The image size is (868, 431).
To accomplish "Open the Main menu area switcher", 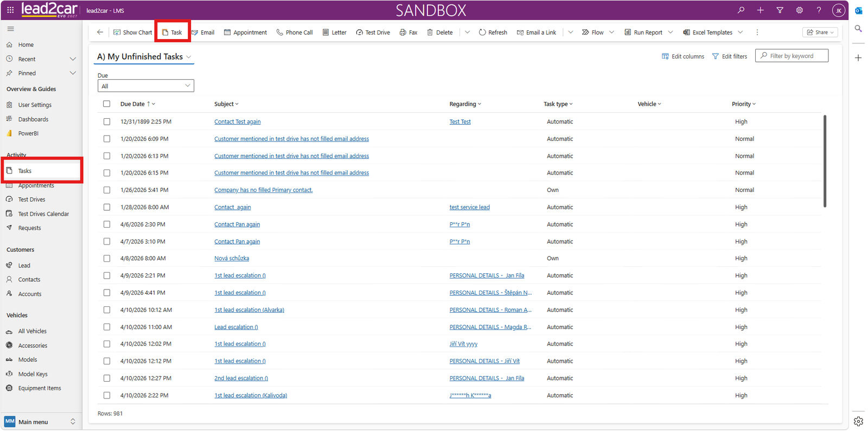I will [41, 422].
